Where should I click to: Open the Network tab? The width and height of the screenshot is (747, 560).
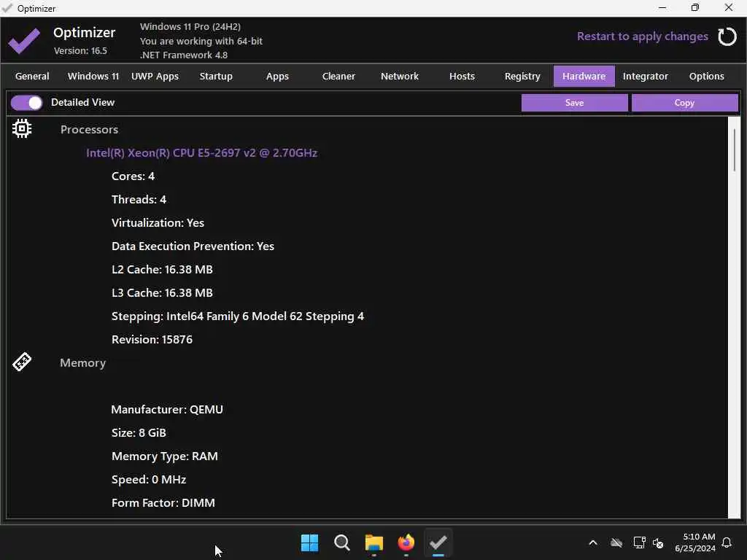click(400, 76)
